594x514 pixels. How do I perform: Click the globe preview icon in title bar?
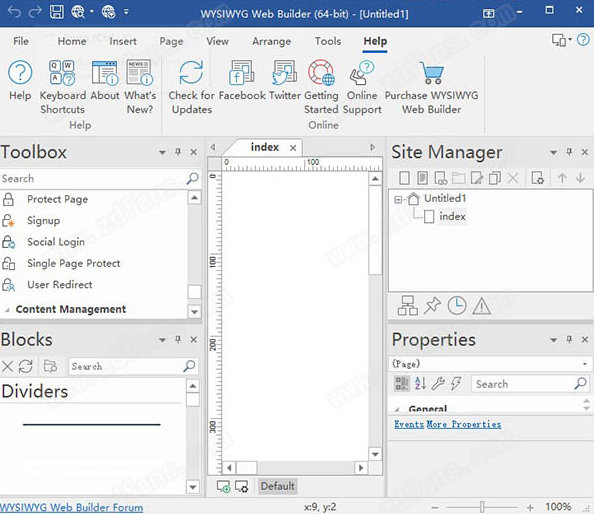(78, 12)
